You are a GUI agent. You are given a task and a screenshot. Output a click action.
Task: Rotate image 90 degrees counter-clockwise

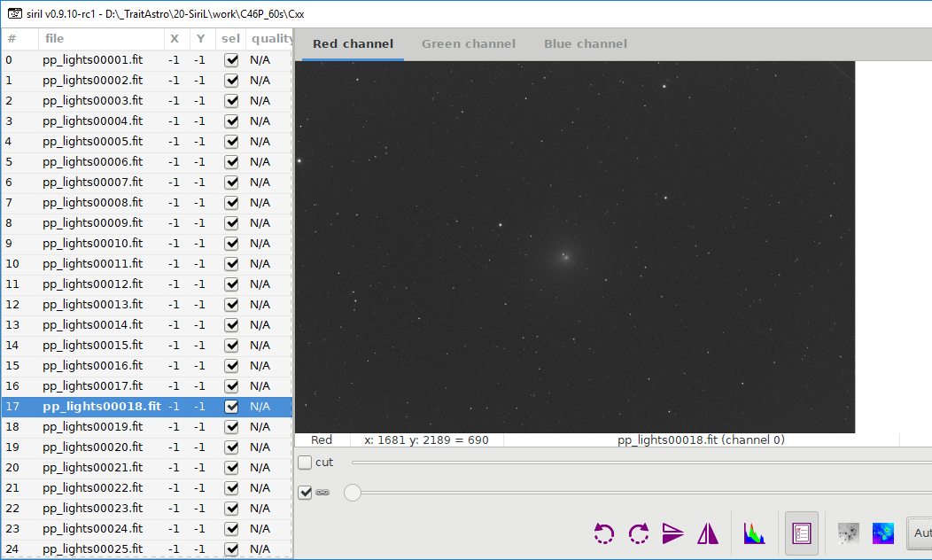[604, 533]
